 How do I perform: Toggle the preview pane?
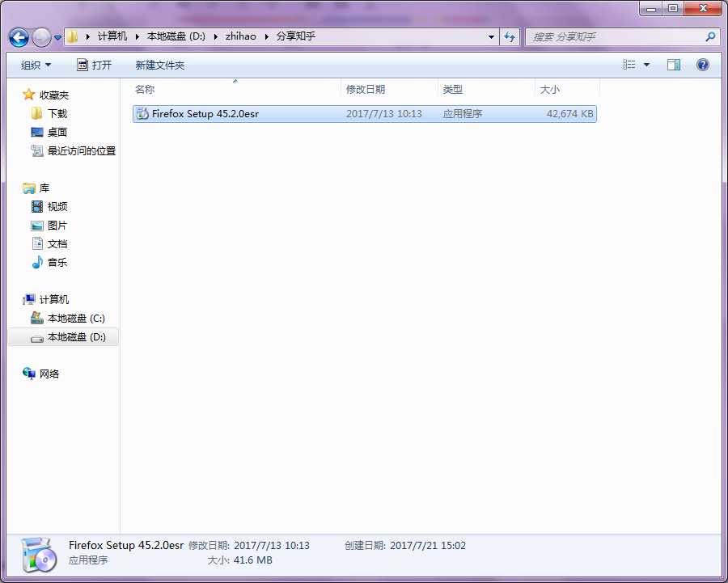pos(673,65)
